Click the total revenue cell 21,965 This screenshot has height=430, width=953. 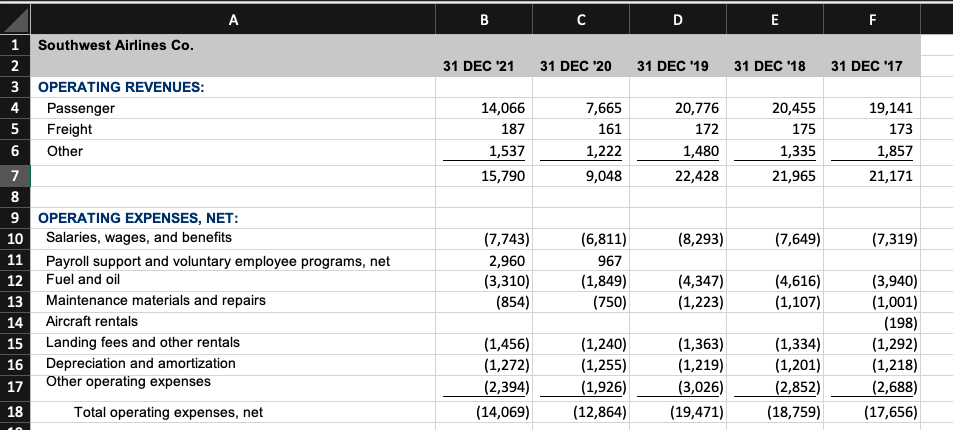[x=794, y=176]
